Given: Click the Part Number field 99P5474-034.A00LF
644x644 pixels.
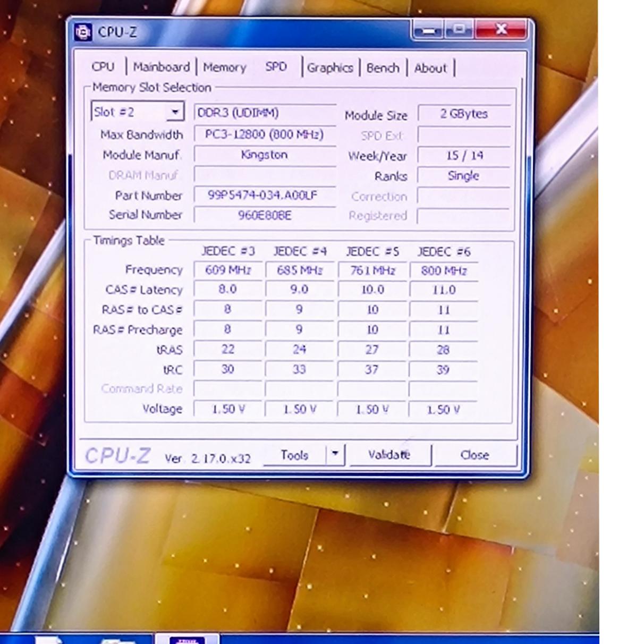Looking at the screenshot, I should coord(264,195).
